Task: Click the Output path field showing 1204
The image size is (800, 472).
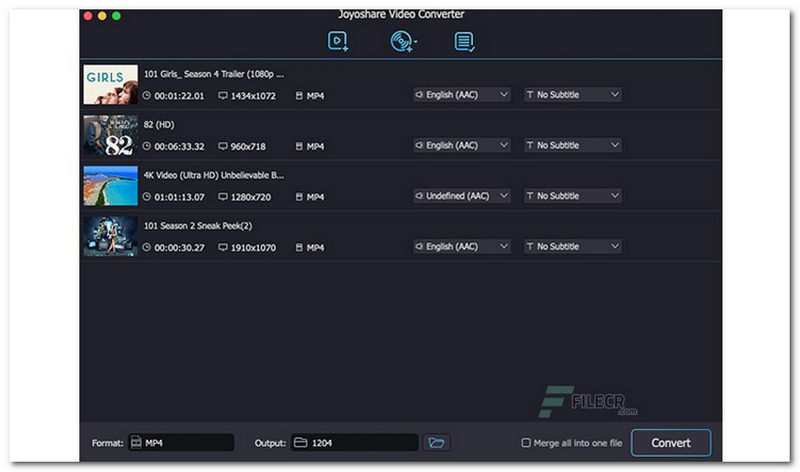Action: click(x=355, y=442)
